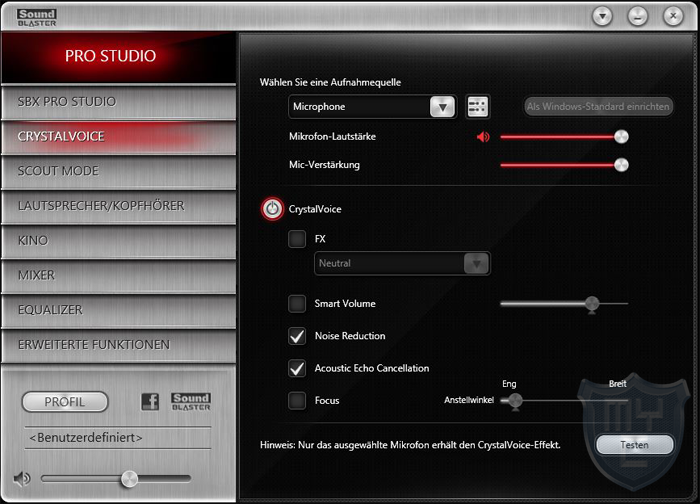Click the Mikrofon-Lautstärke slider handle
This screenshot has width=700, height=504.
click(x=621, y=137)
